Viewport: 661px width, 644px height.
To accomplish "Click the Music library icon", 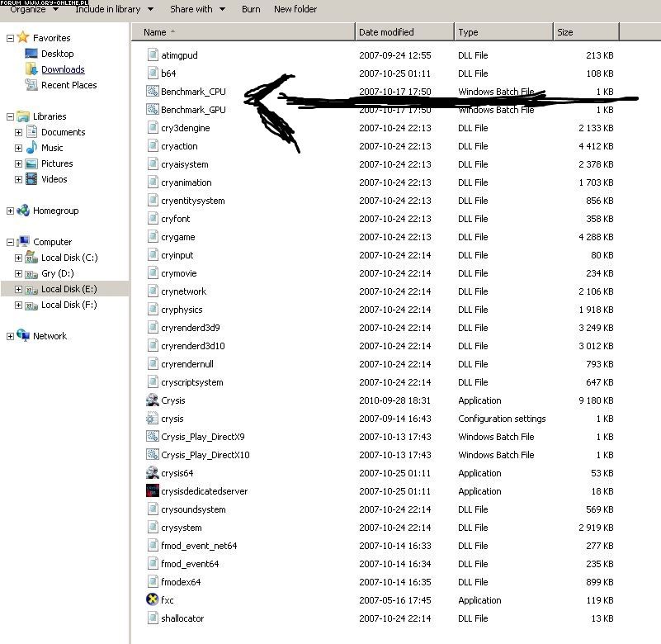I will (x=31, y=147).
